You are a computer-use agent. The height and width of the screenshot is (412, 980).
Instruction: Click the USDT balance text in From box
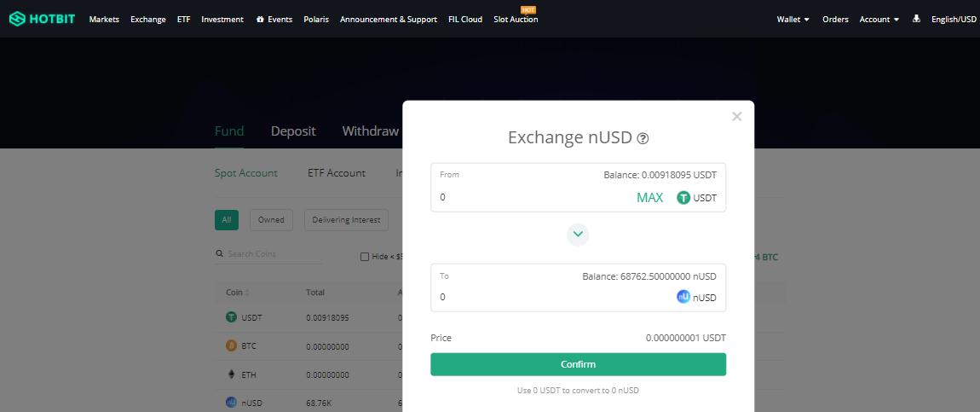coord(660,175)
